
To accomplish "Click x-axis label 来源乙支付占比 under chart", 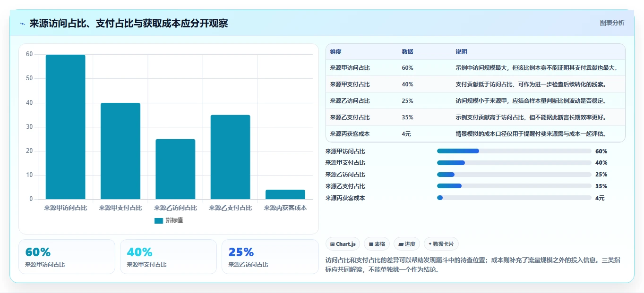I will coord(230,208).
